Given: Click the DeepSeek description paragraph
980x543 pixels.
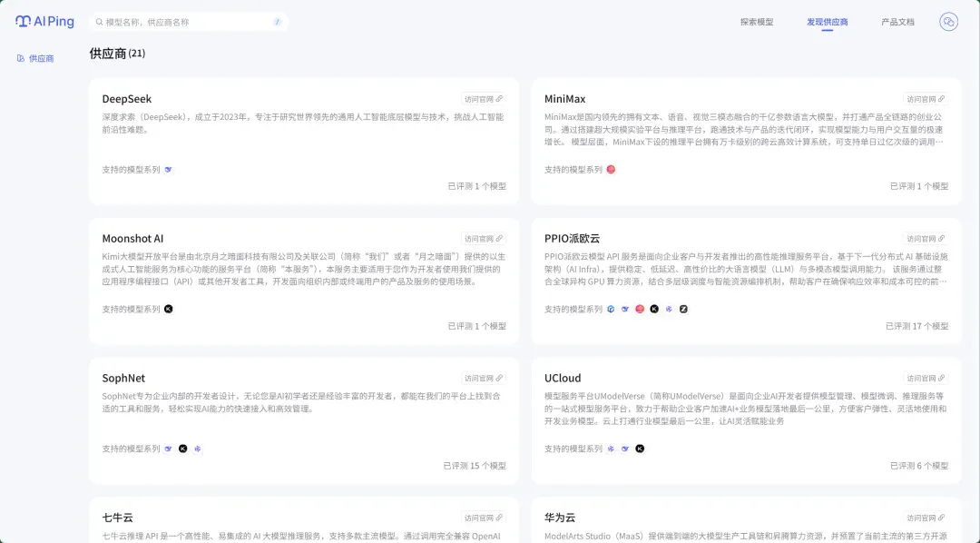Looking at the screenshot, I should [x=303, y=123].
